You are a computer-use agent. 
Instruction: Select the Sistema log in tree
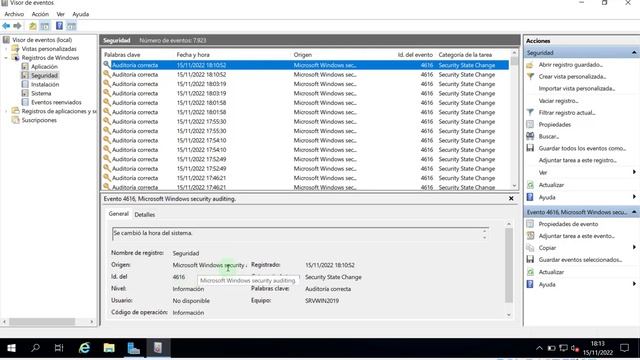(41, 93)
